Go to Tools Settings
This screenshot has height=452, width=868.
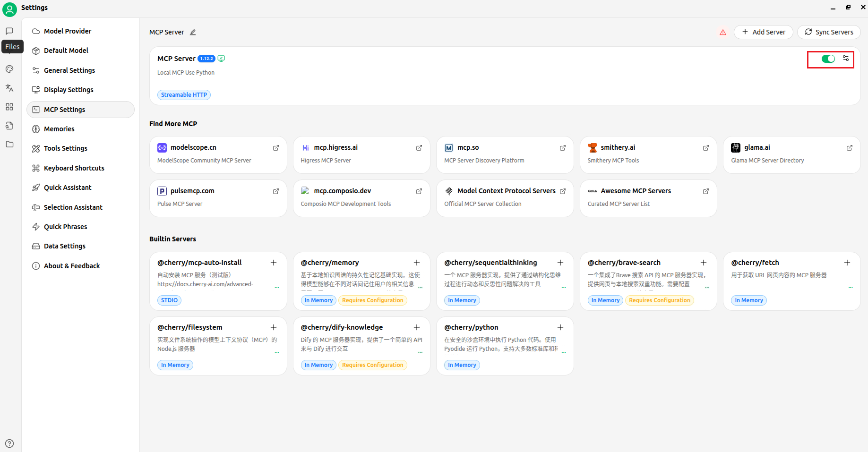pos(80,148)
